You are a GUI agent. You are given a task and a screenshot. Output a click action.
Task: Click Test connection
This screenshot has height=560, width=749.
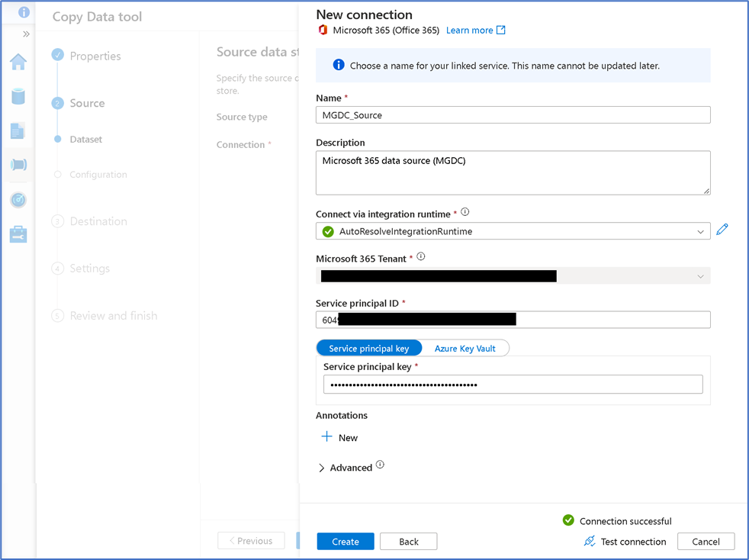[x=633, y=542]
